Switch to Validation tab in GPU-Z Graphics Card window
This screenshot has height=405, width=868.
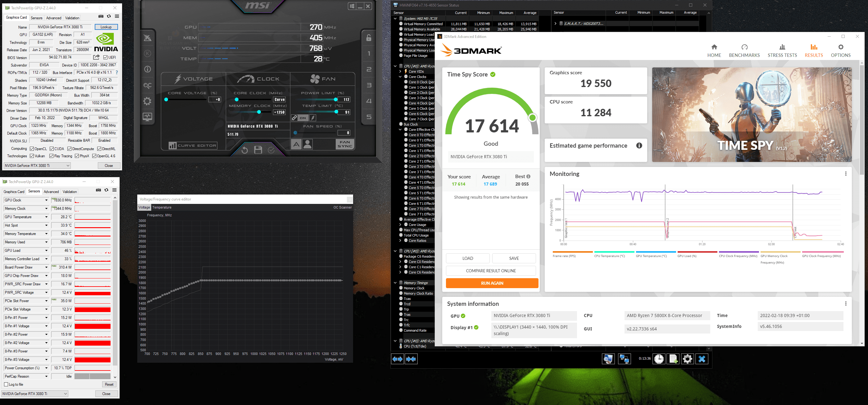[x=72, y=18]
